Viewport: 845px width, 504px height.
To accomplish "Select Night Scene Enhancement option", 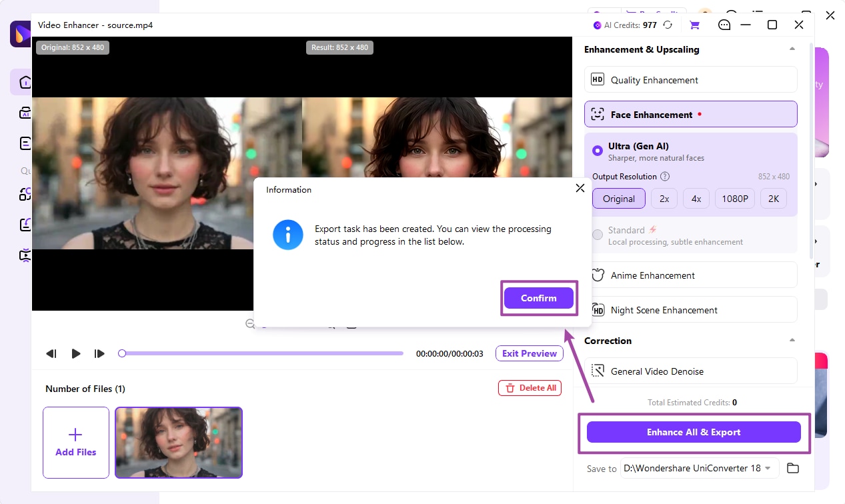I will pyautogui.click(x=690, y=310).
